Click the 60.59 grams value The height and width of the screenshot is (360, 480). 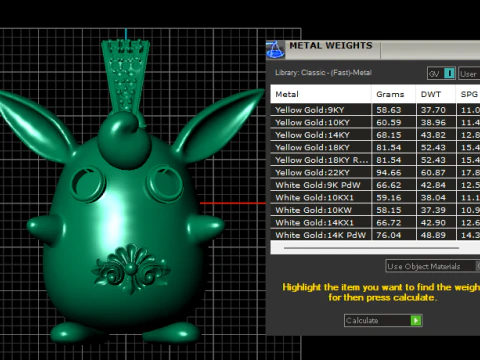click(389, 122)
